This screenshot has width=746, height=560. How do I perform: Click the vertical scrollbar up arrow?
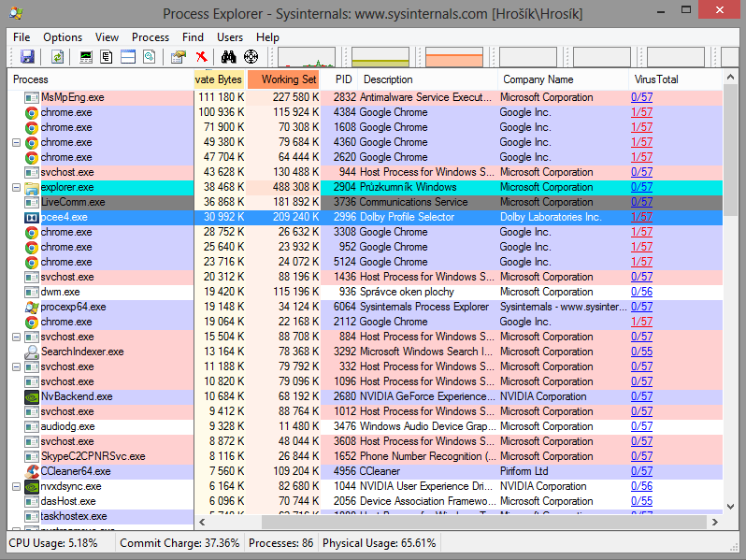[x=730, y=77]
